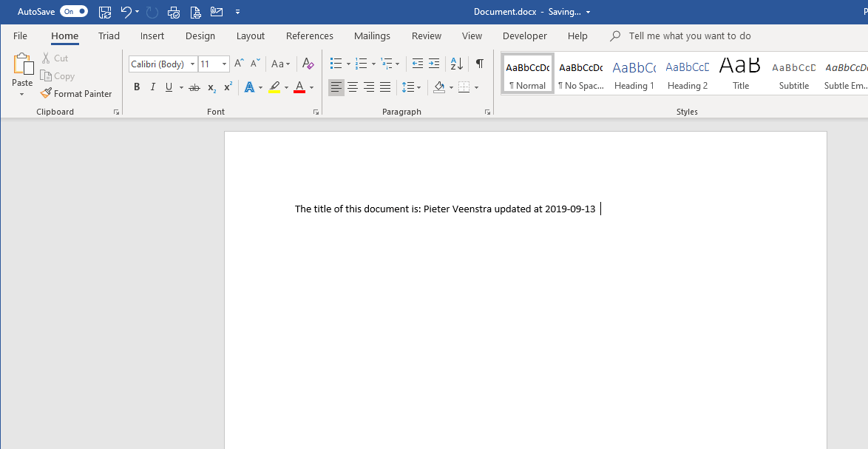Click the Bullets list icon
The width and height of the screenshot is (868, 449).
click(x=336, y=64)
